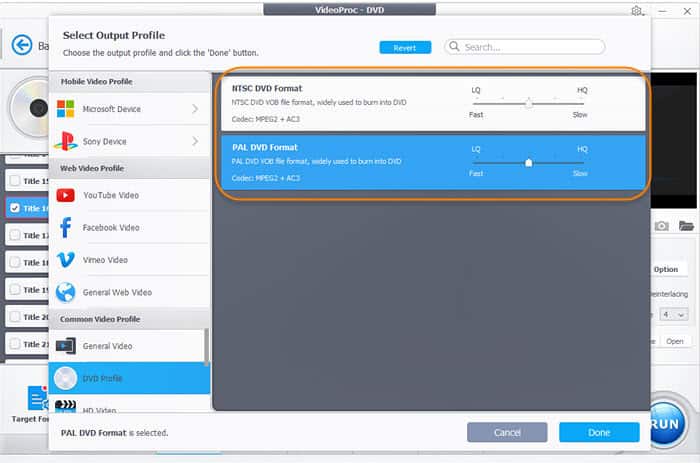Click the Target Format icon

point(38,398)
